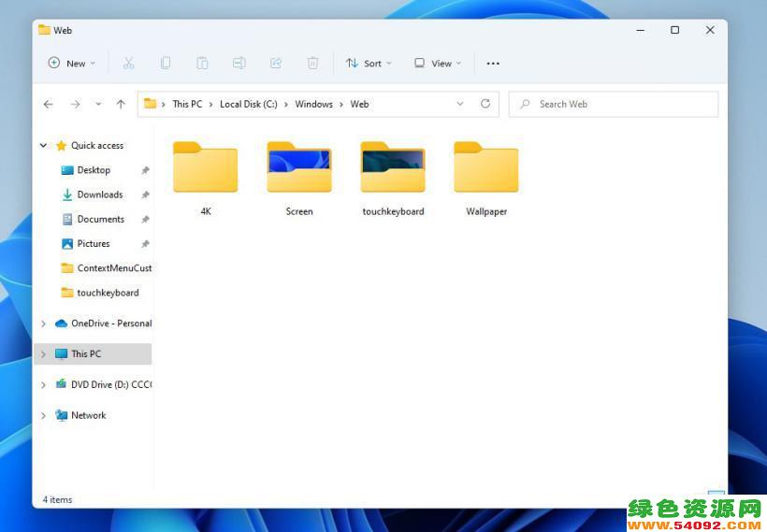
Task: Select Documents in the sidebar
Action: [101, 219]
